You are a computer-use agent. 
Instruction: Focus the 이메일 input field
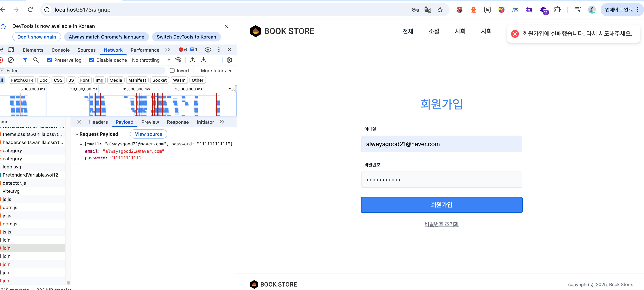(442, 144)
